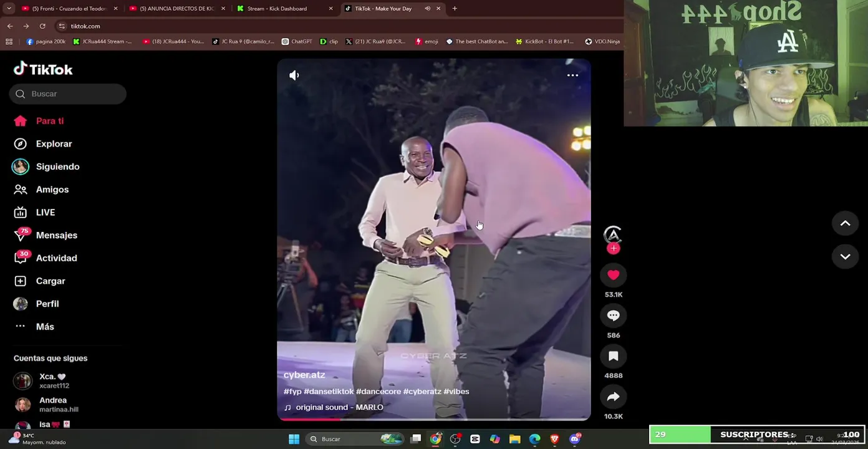
Task: Open OBS Studio from the taskbar
Action: [x=456, y=439]
